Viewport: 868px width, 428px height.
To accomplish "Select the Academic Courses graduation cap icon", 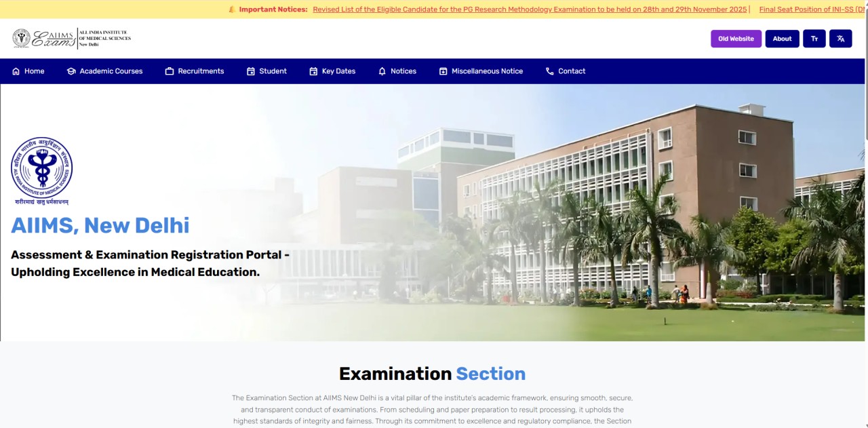I will [71, 71].
